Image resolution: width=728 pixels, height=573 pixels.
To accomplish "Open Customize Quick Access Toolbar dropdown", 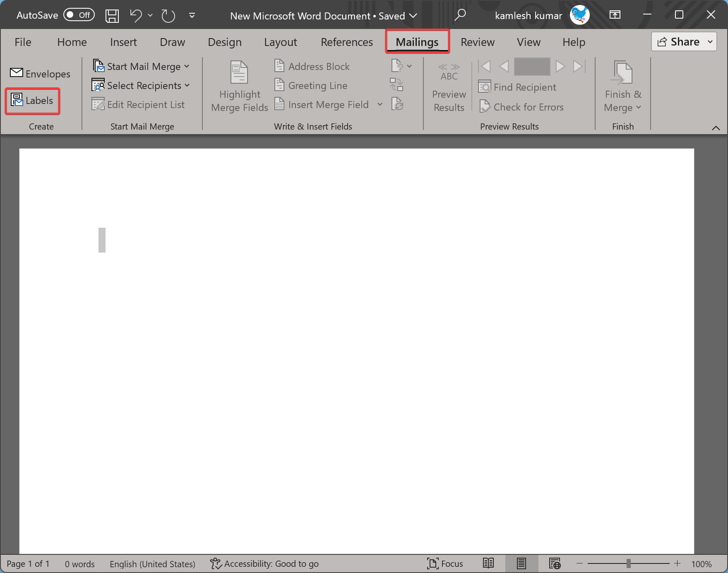I will (192, 16).
